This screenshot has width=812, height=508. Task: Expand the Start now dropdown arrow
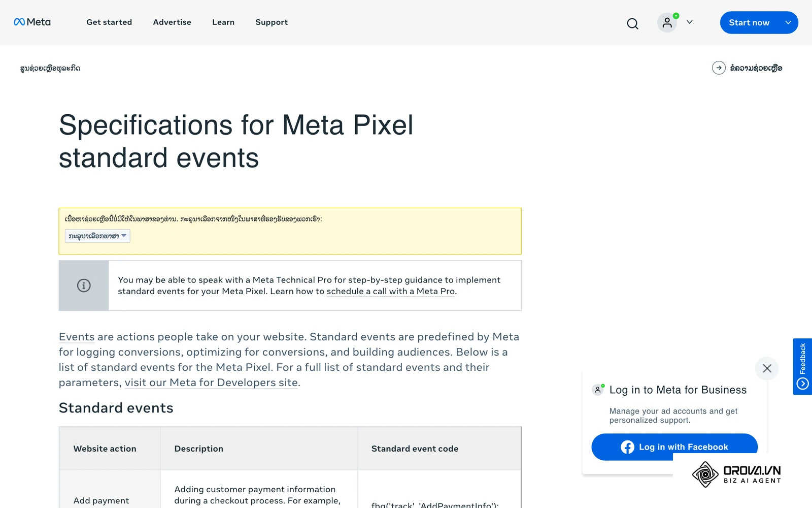788,22
